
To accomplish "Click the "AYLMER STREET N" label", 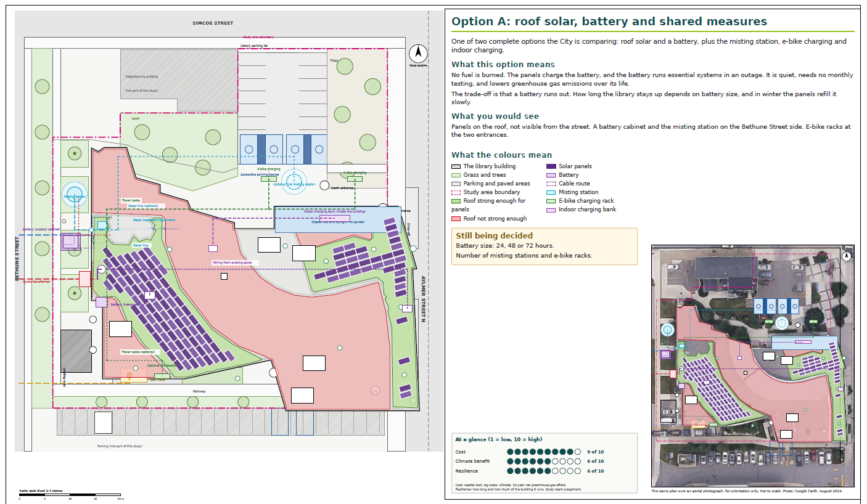I will tap(424, 299).
